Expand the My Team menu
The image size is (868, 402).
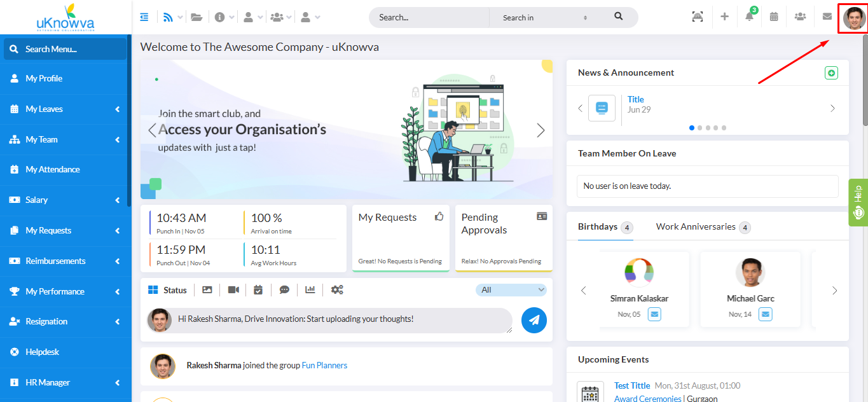[x=65, y=139]
